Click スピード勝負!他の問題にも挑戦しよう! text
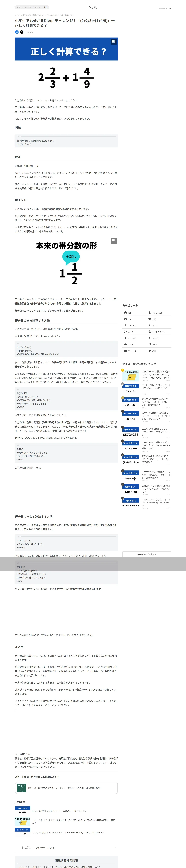The image size is (186, 868). (x=37, y=777)
